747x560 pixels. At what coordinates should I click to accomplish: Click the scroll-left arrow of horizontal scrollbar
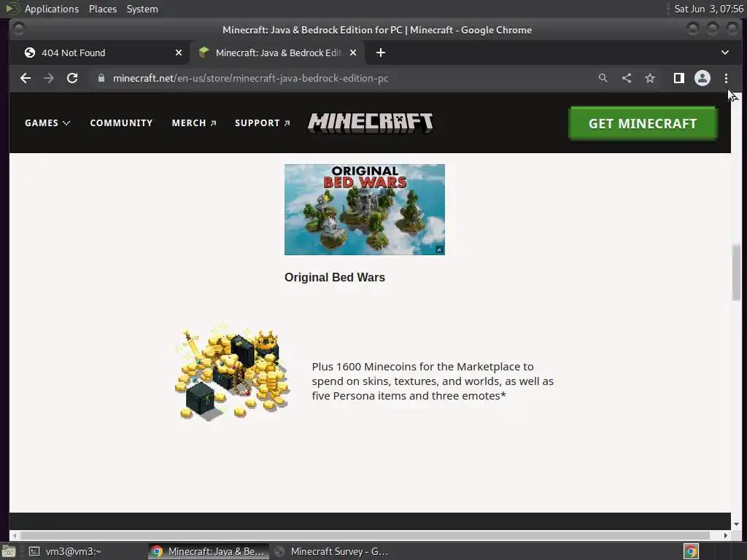(15, 535)
